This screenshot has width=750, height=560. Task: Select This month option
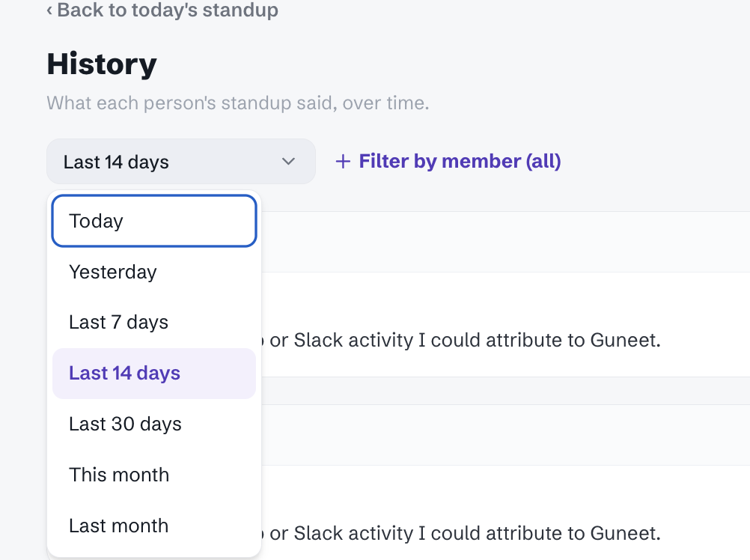tap(154, 475)
